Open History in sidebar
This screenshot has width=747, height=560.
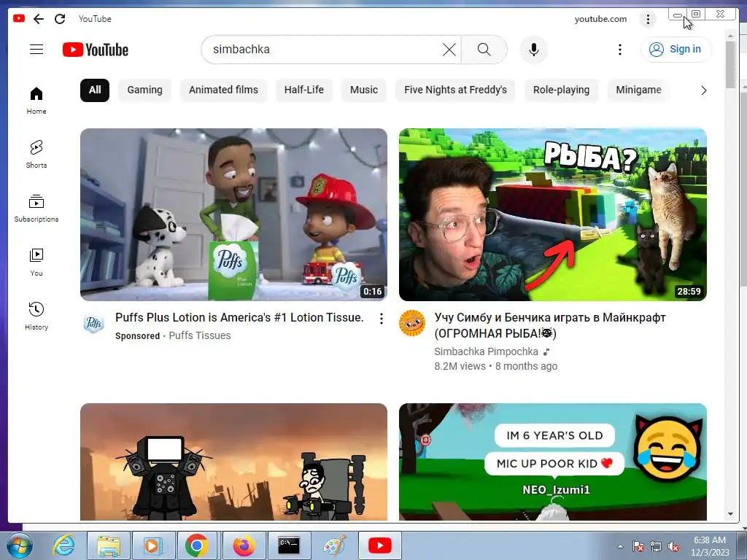pyautogui.click(x=36, y=316)
